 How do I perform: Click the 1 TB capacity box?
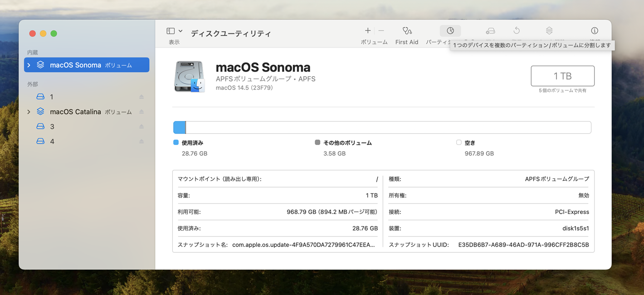point(562,76)
